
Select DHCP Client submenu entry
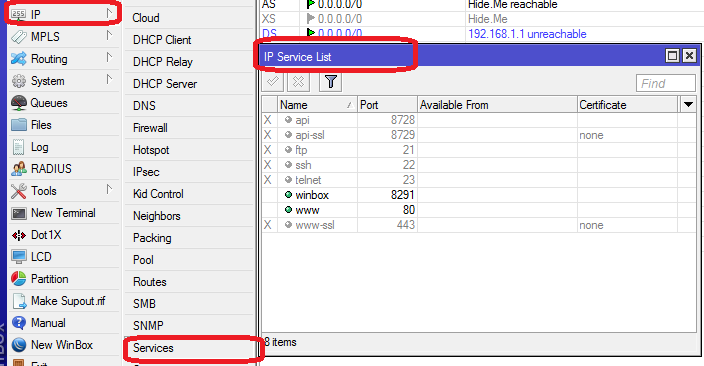(189, 40)
